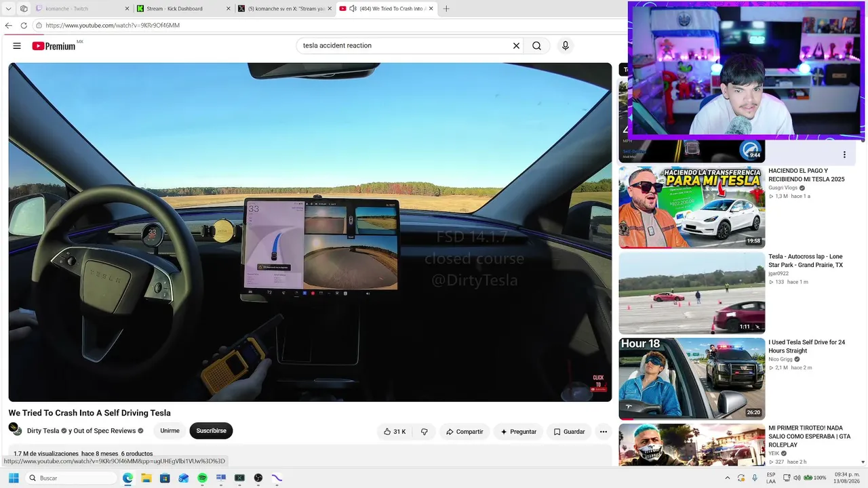Image resolution: width=868 pixels, height=488 pixels.
Task: Click the Windows taskbar Buscar search box
Action: (x=71, y=478)
